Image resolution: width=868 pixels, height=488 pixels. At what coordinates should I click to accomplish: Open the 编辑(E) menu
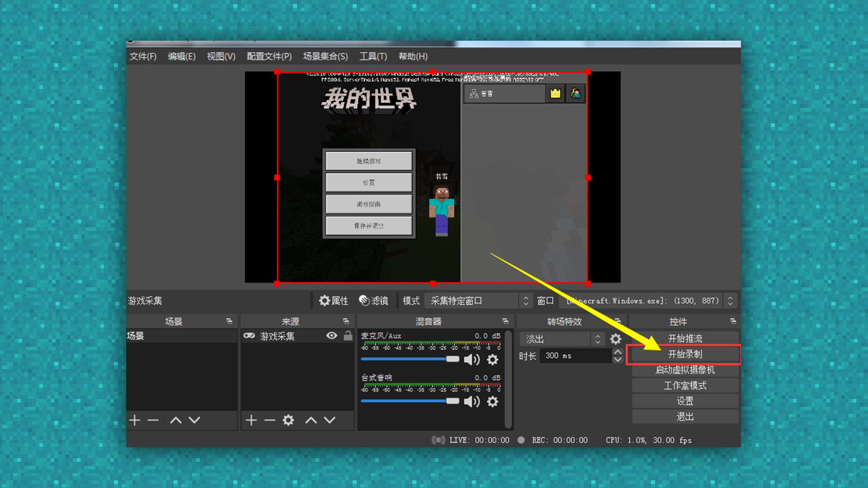click(x=182, y=56)
